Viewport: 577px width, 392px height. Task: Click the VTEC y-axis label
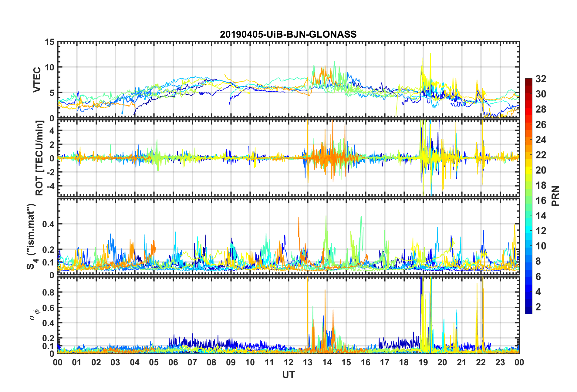click(x=37, y=80)
